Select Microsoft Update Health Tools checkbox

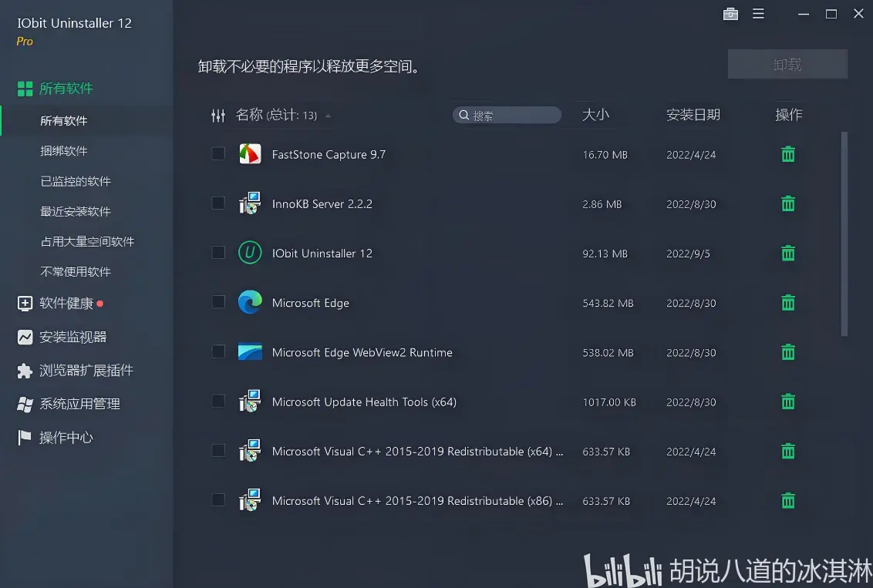click(218, 401)
